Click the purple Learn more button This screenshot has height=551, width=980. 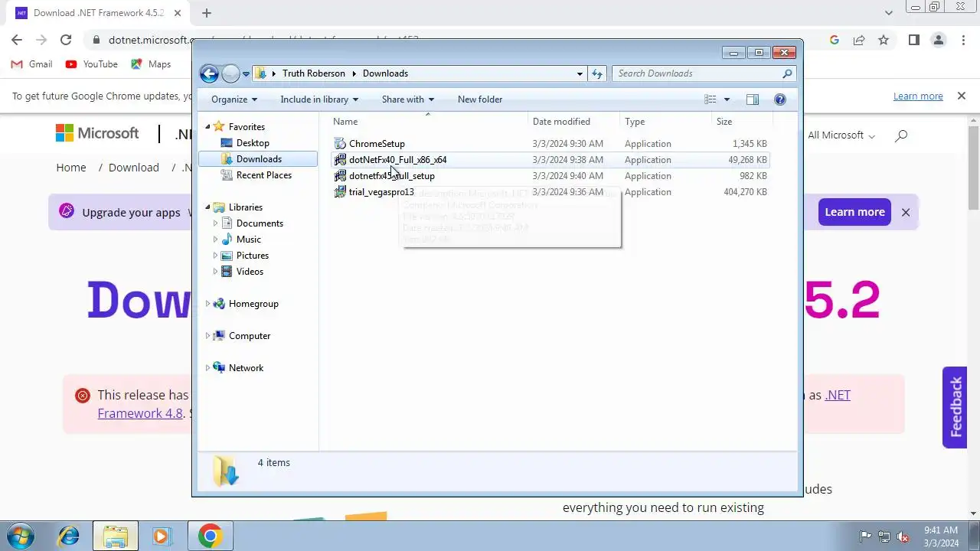click(x=854, y=212)
